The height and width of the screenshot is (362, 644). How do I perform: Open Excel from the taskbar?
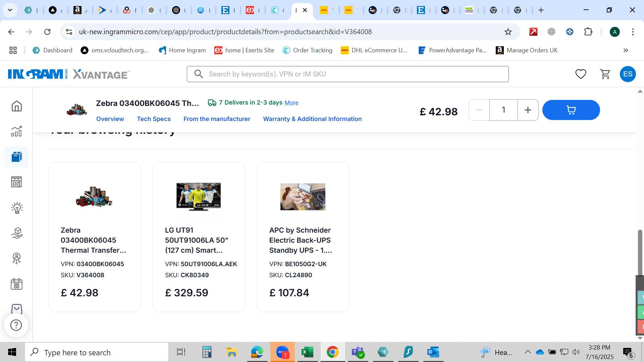(x=307, y=352)
